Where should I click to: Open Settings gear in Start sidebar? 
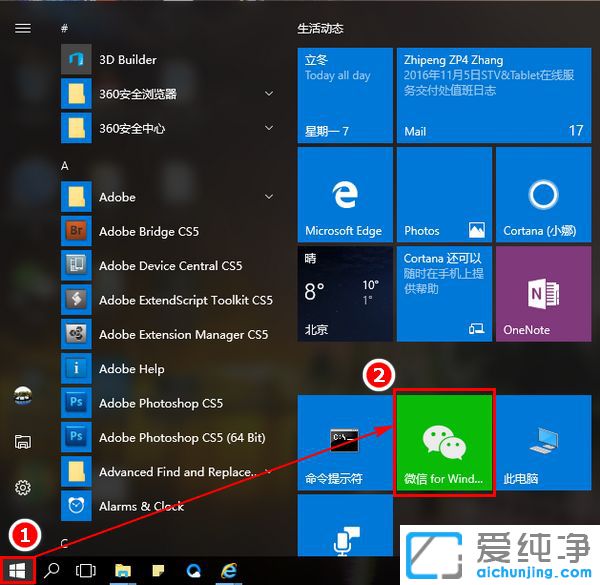click(23, 487)
